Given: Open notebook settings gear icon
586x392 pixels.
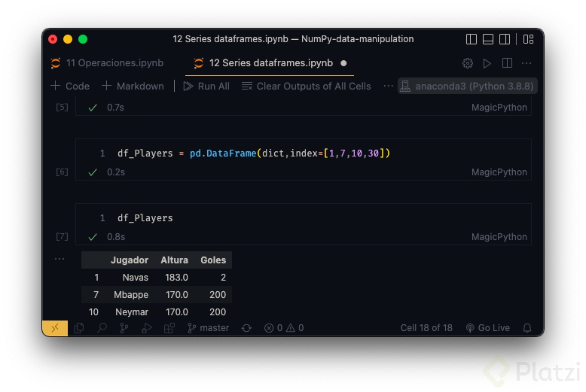Looking at the screenshot, I should pyautogui.click(x=468, y=63).
